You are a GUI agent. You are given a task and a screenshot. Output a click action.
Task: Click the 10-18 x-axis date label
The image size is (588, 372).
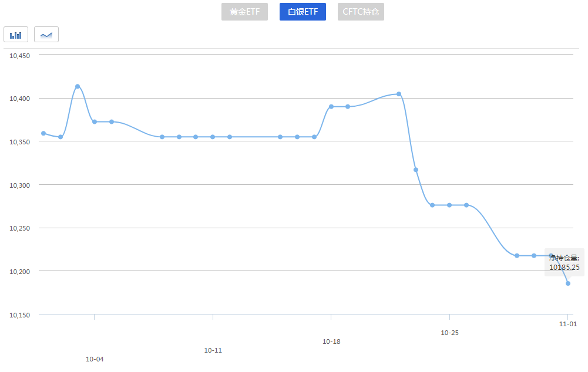[x=331, y=341]
